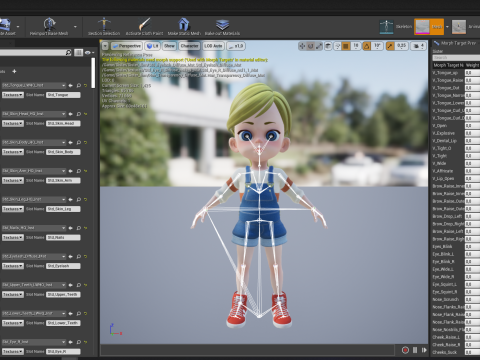Screen dimensions: 480x360
Task: Reset Std_Tongue material to default arrow
Action: pos(86,85)
